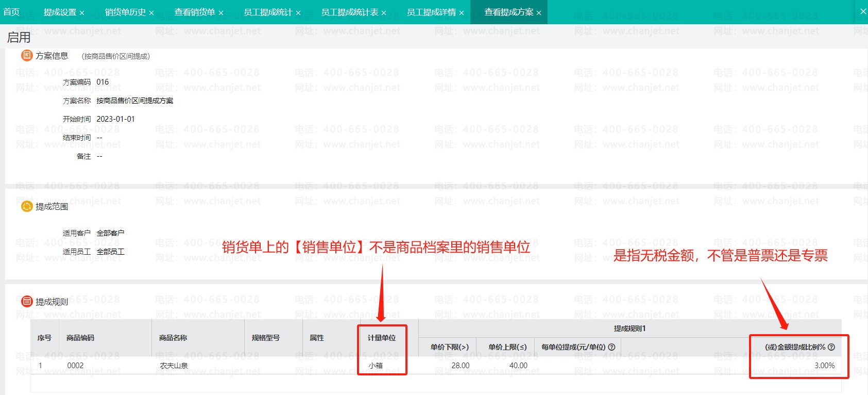Click the 商品编码 column header
868x395 pixels.
106,338
